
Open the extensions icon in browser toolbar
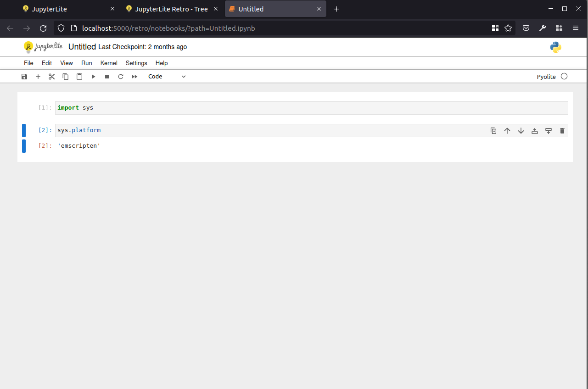click(x=559, y=28)
